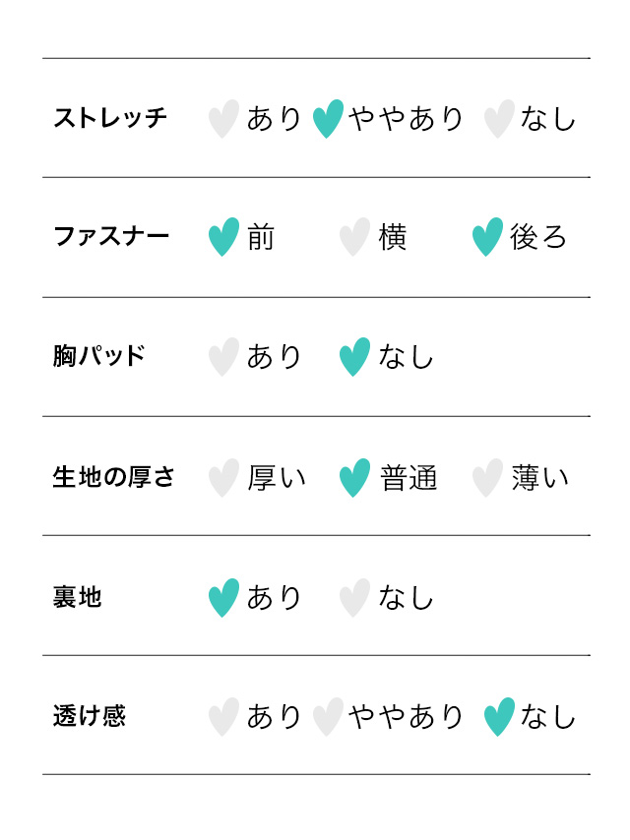Select the teal heart for 胸パッド なし
The height and width of the screenshot is (840, 630).
(354, 357)
